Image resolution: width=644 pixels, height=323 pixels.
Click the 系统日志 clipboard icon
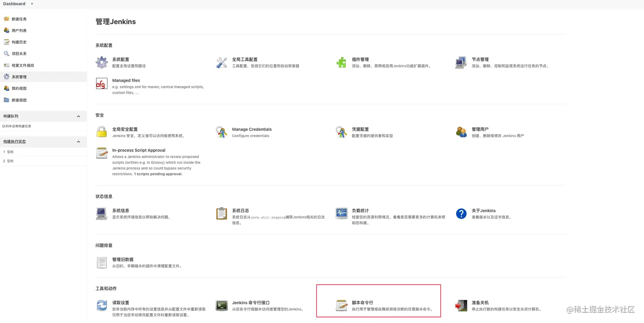coord(221,214)
